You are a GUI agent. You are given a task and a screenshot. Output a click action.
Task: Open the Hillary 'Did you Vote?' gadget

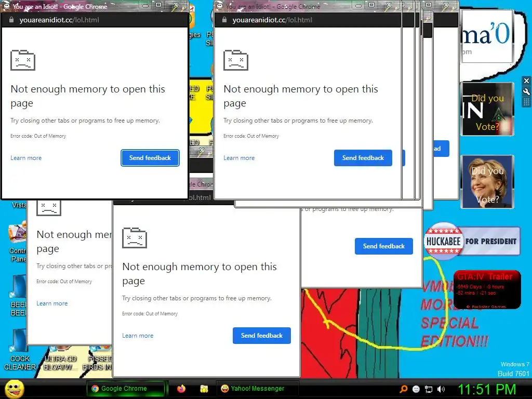coord(487,182)
